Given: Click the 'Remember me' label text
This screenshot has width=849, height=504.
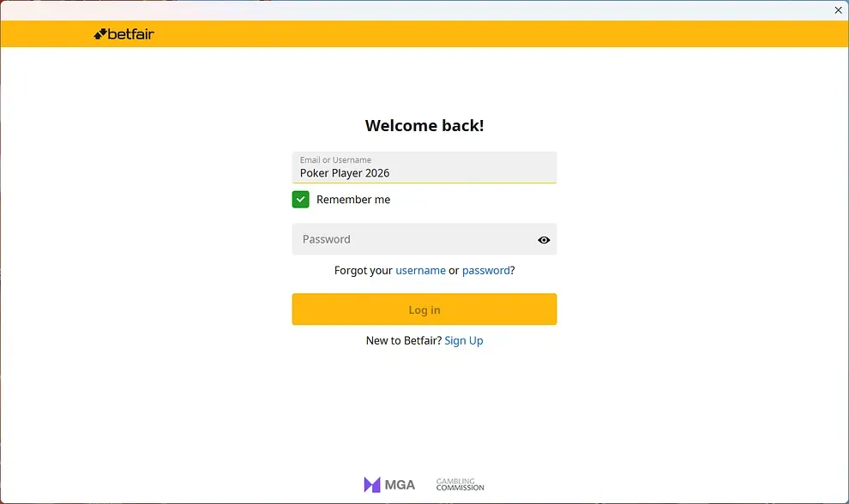Looking at the screenshot, I should (x=353, y=199).
